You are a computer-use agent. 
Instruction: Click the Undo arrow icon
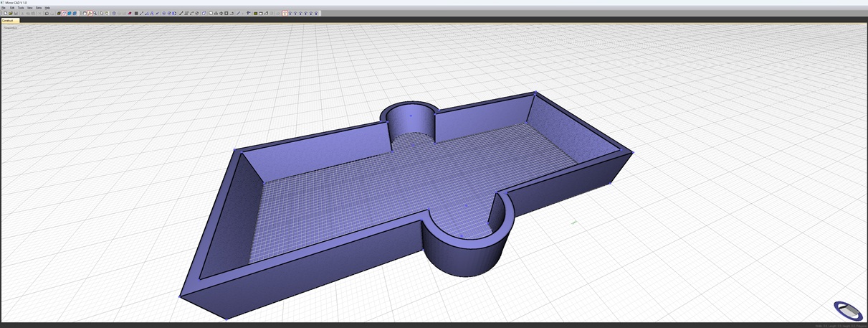(47, 14)
